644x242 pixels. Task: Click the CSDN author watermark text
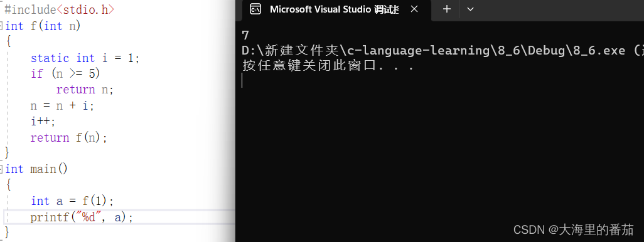[573, 229]
